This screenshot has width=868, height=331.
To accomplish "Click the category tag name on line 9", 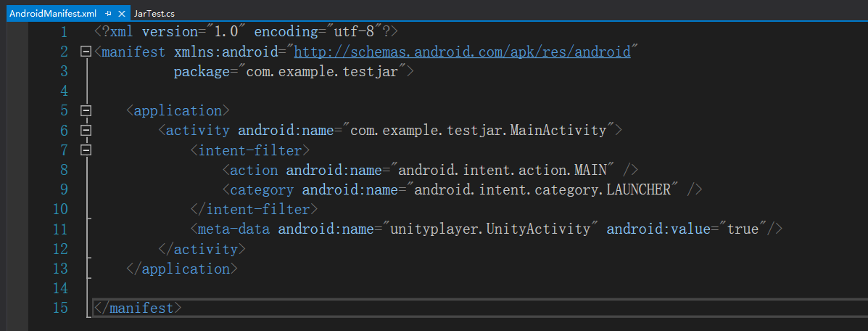I will [x=262, y=189].
